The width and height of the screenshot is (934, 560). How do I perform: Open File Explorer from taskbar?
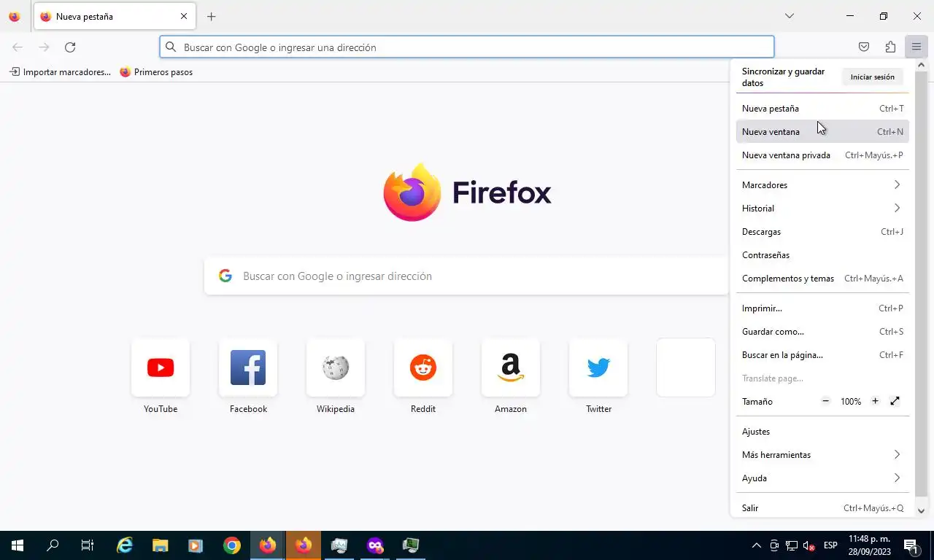pos(160,545)
